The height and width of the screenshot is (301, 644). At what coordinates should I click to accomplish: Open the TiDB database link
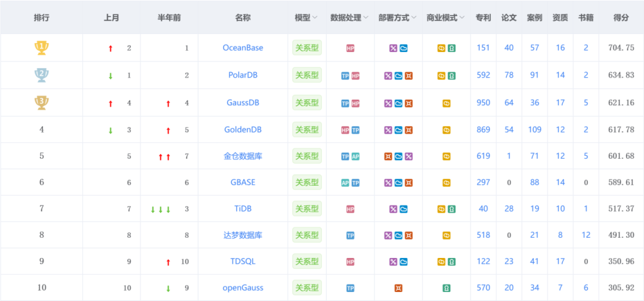coord(243,208)
